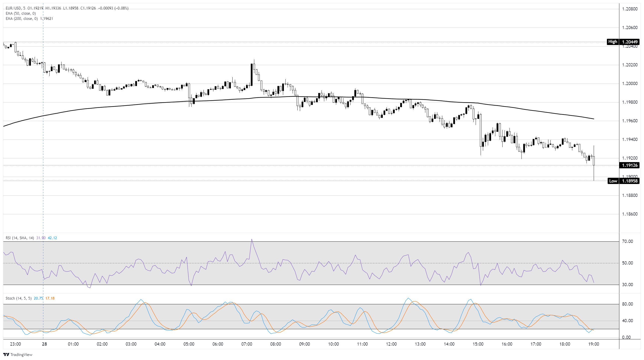
Task: Click the 15:00 label on time axis
Action: [x=478, y=344]
